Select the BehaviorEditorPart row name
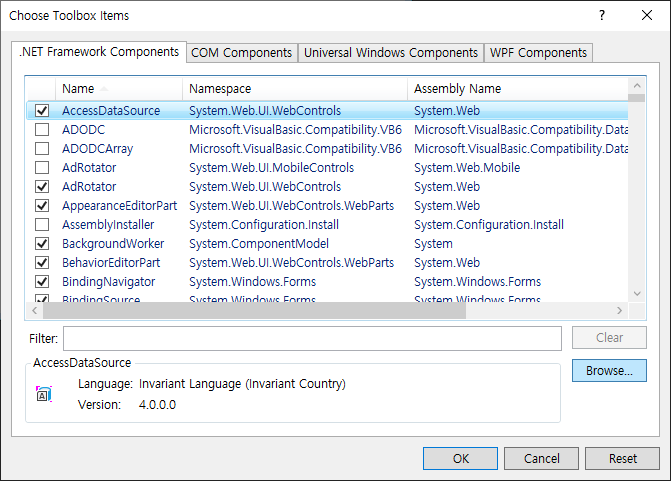Screen dimensions: 671x481 [x=111, y=262]
